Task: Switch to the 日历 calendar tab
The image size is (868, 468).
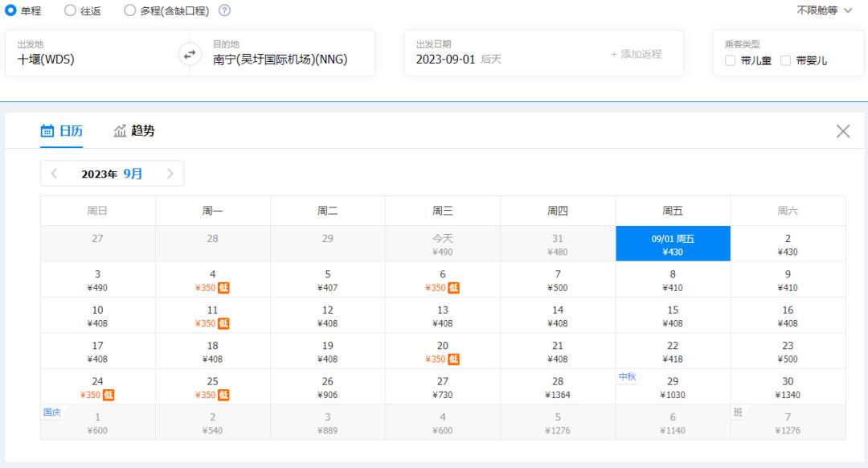Action: [x=62, y=131]
